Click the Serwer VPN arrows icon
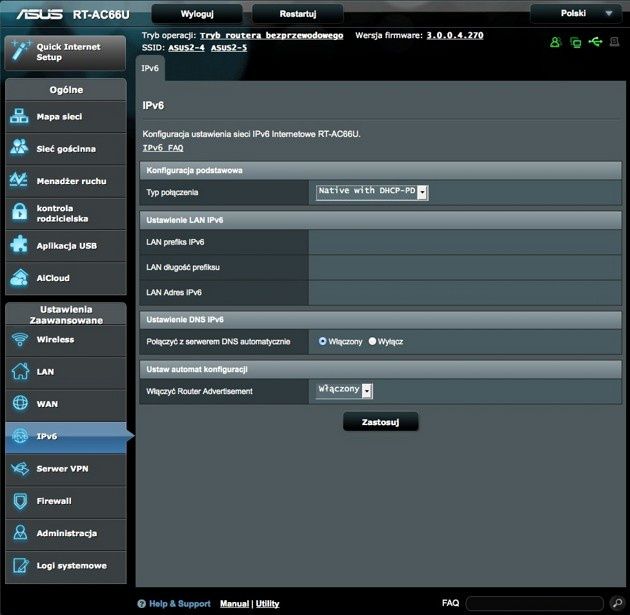Screen dimensions: 630x615 point(20,468)
